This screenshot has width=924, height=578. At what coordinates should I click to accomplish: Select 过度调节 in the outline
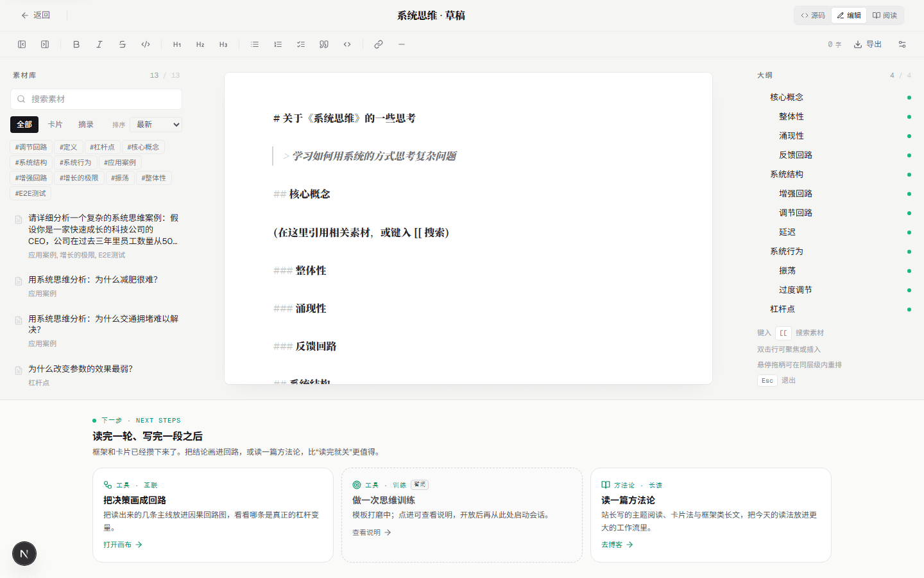click(796, 290)
